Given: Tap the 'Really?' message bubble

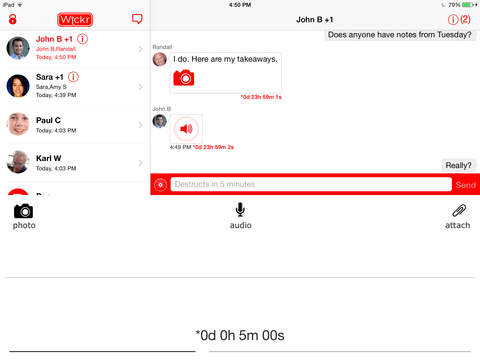Looking at the screenshot, I should point(459,165).
